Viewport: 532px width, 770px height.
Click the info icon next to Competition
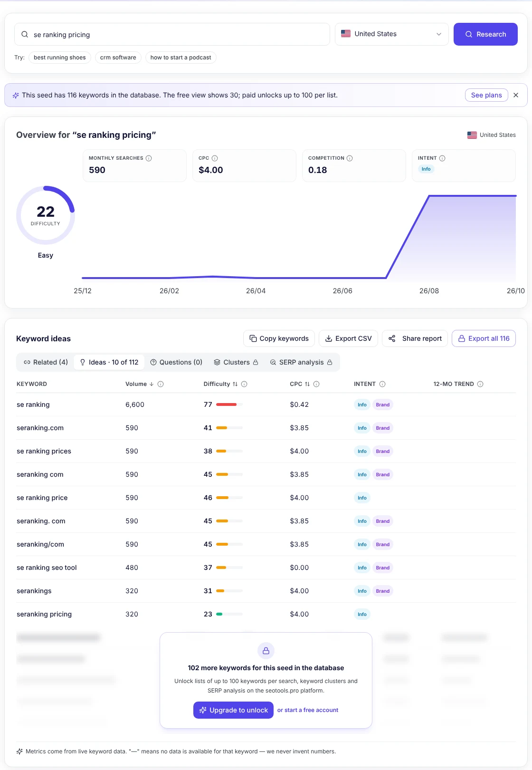pos(350,158)
